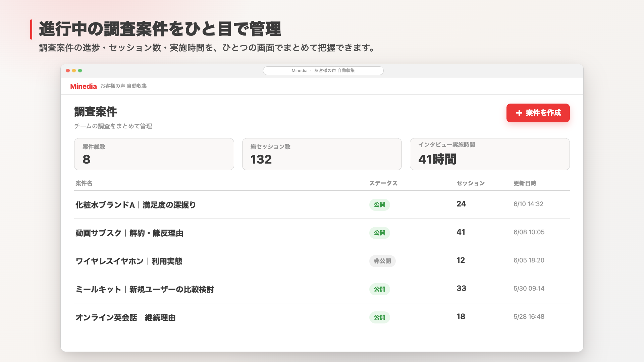Click 公開 badge for 化粧水ブランドA row
Image resolution: width=644 pixels, height=362 pixels.
380,205
